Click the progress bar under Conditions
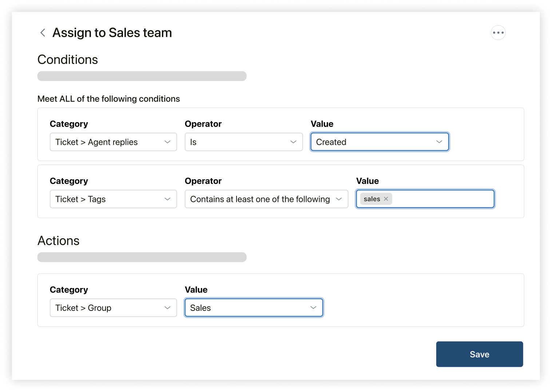Screen dimensions: 552x392 tap(142, 76)
